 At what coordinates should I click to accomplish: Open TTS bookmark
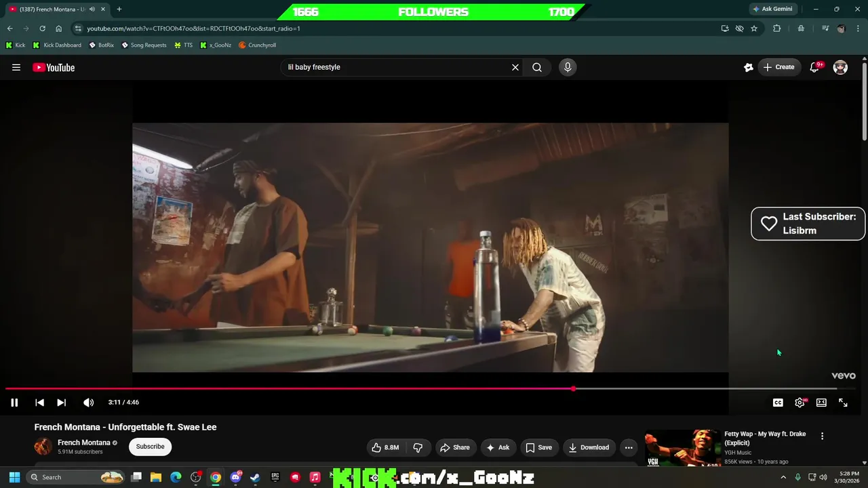point(183,45)
